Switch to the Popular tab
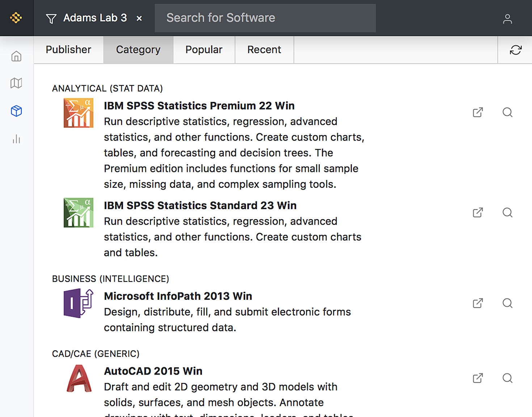The height and width of the screenshot is (417, 532). (x=204, y=50)
